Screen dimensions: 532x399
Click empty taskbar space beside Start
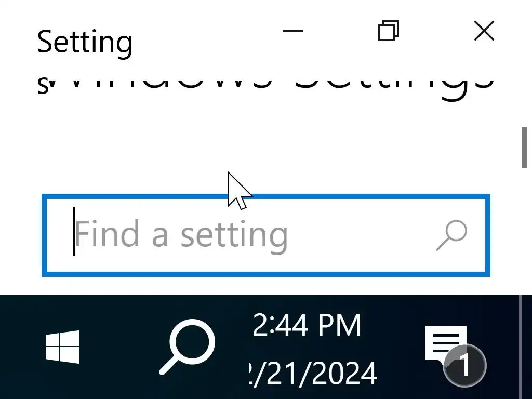[x=119, y=347]
